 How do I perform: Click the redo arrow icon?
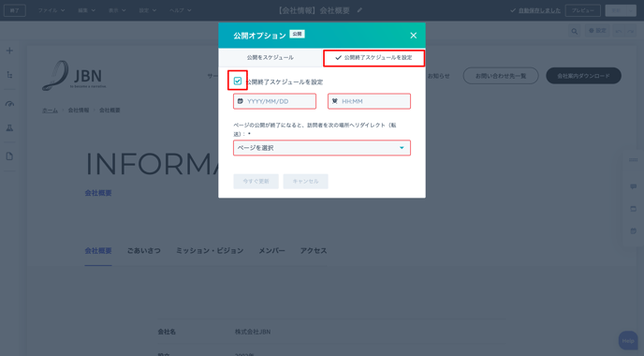click(631, 31)
